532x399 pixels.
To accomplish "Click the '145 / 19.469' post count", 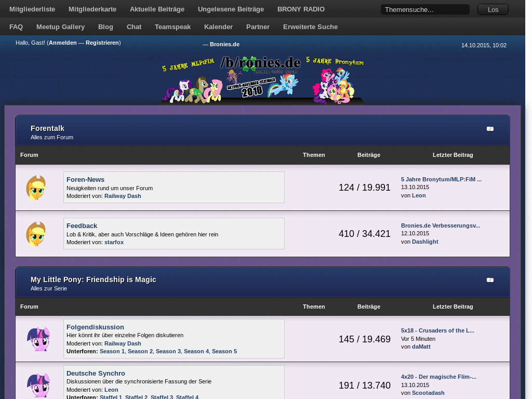I will 364,339.
